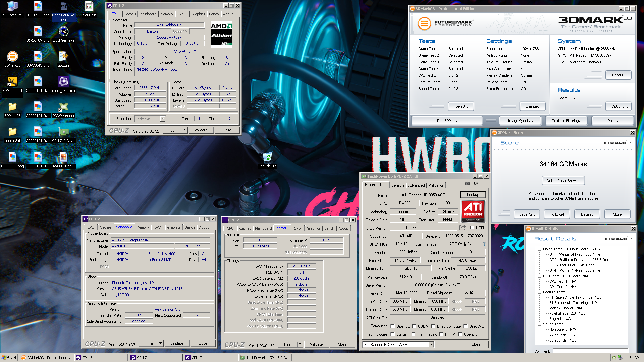Click the GPU-Z screenshot camera icon
The height and width of the screenshot is (362, 644).
point(467,184)
